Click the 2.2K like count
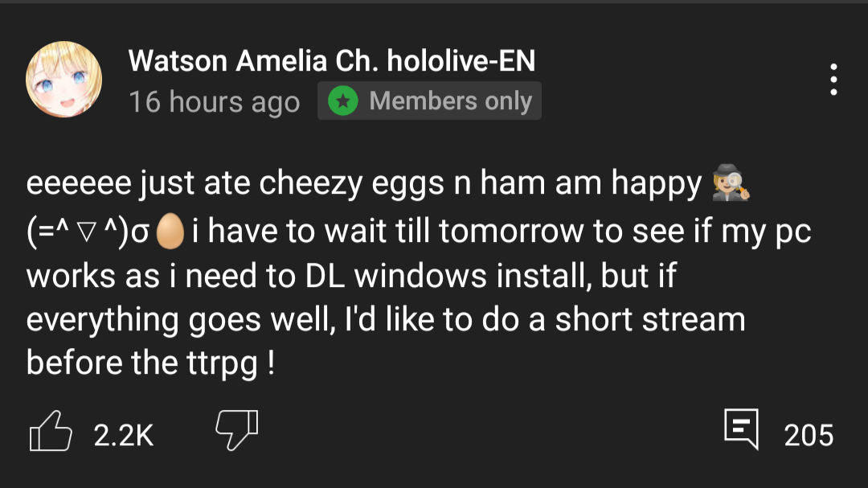 (123, 435)
